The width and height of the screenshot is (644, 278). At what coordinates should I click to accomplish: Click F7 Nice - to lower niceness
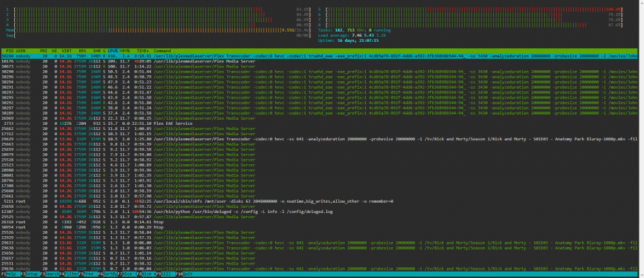coord(126,274)
